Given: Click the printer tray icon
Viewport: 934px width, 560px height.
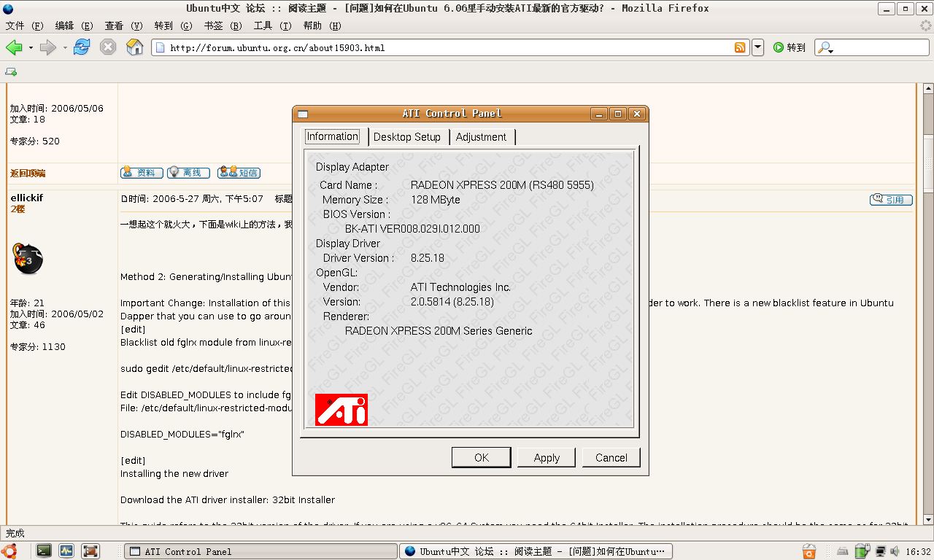Looking at the screenshot, I should tap(842, 552).
